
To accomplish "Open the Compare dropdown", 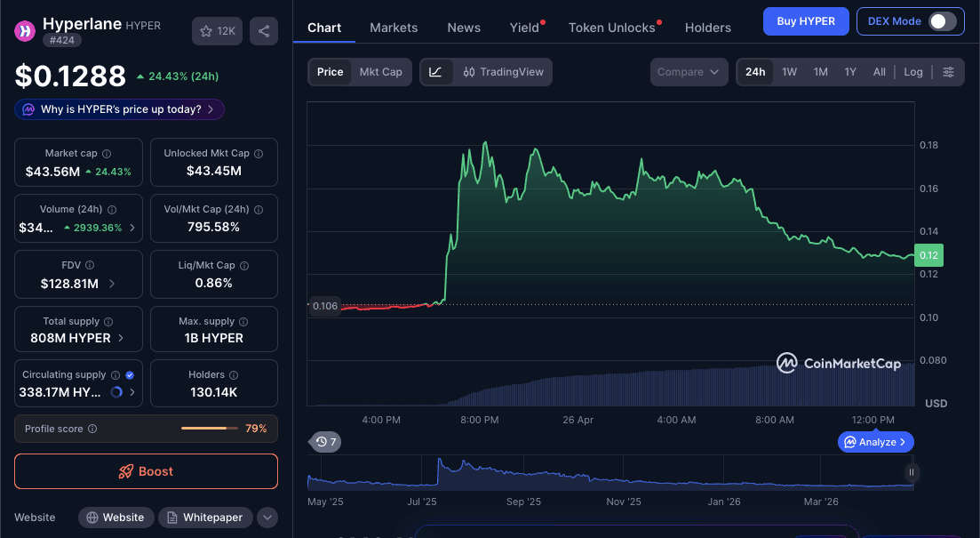I will pyautogui.click(x=689, y=72).
